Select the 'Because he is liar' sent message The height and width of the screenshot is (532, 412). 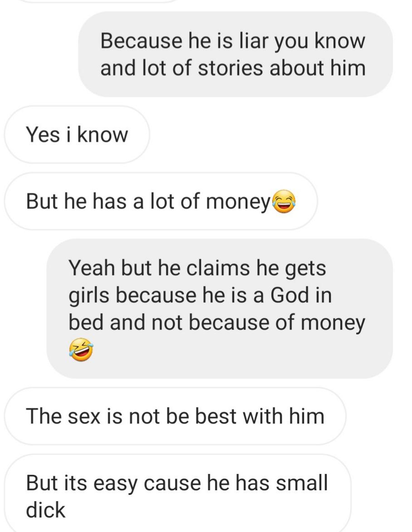pyautogui.click(x=235, y=54)
